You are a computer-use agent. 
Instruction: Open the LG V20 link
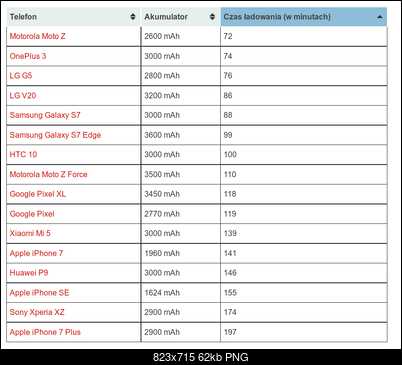click(x=23, y=96)
